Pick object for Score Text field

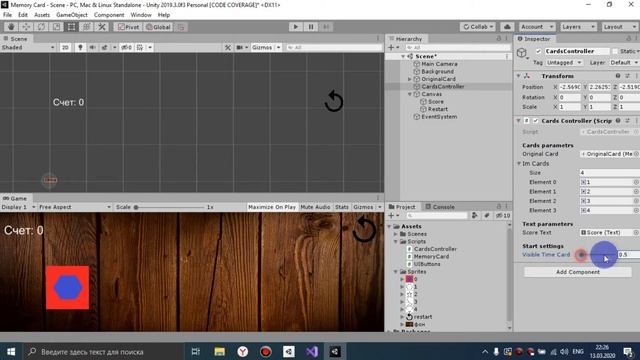click(636, 233)
